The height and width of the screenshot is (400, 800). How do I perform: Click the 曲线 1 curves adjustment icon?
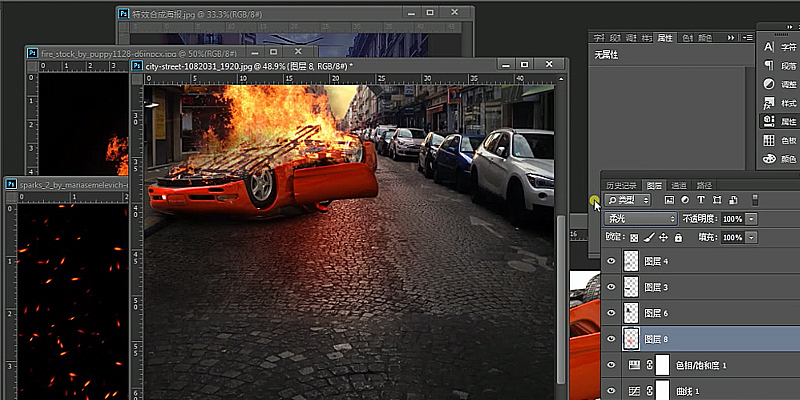[634, 391]
